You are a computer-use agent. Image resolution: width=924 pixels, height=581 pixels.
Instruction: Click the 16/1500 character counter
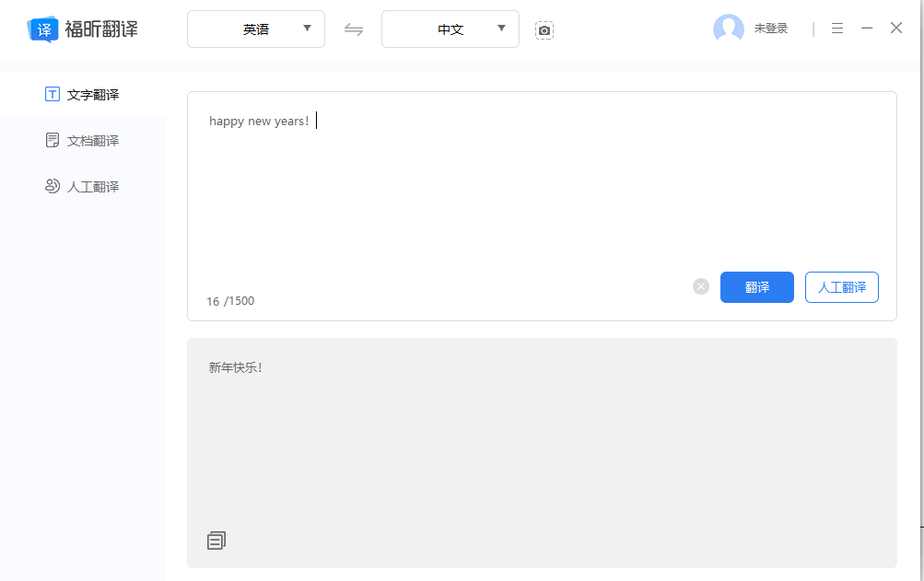230,301
